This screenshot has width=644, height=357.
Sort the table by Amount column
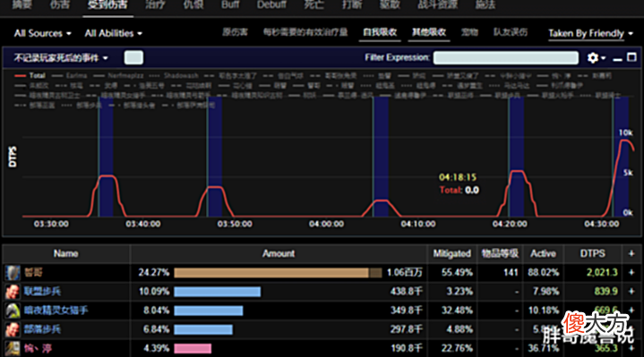pyautogui.click(x=279, y=253)
